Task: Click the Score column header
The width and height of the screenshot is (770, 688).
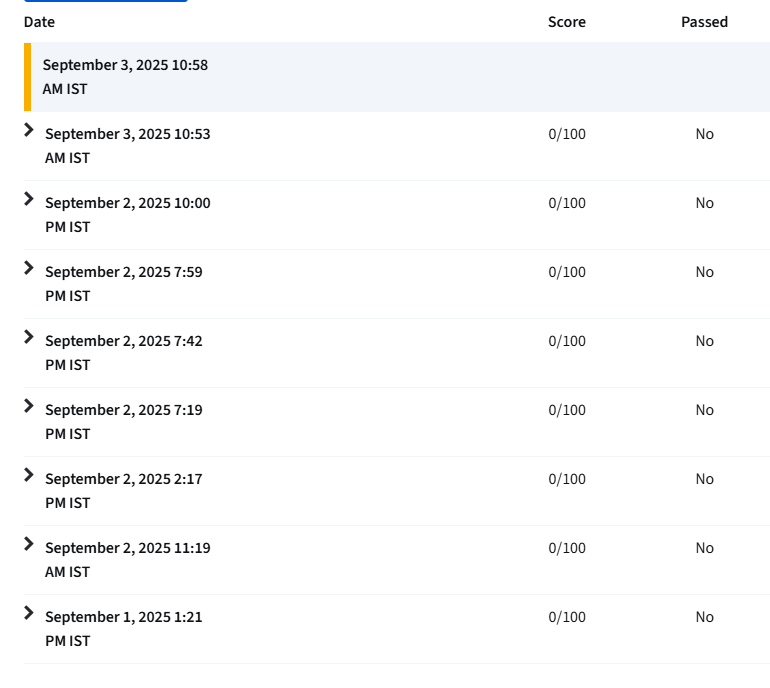Action: (x=567, y=22)
